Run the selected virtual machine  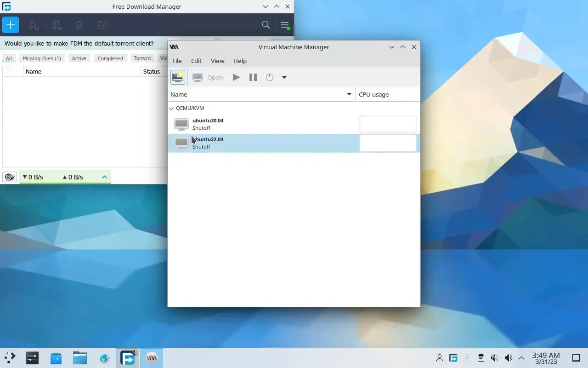tap(236, 77)
